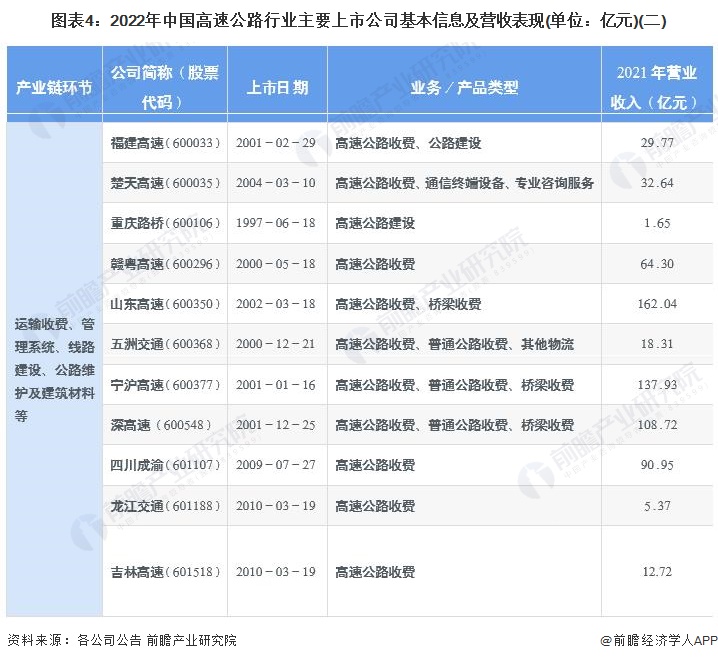Click revenue value 12.72
The width and height of the screenshot is (718, 661).
(657, 572)
